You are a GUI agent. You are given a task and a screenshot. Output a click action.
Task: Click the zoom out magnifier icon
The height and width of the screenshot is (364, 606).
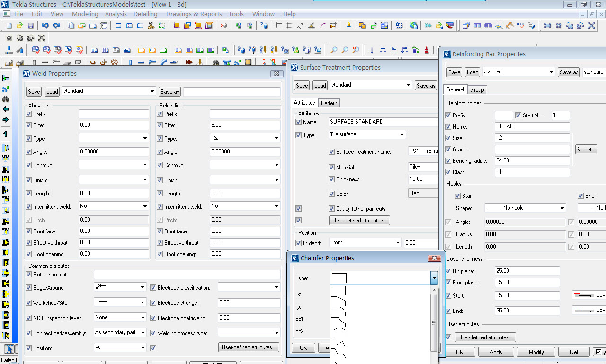345,50
